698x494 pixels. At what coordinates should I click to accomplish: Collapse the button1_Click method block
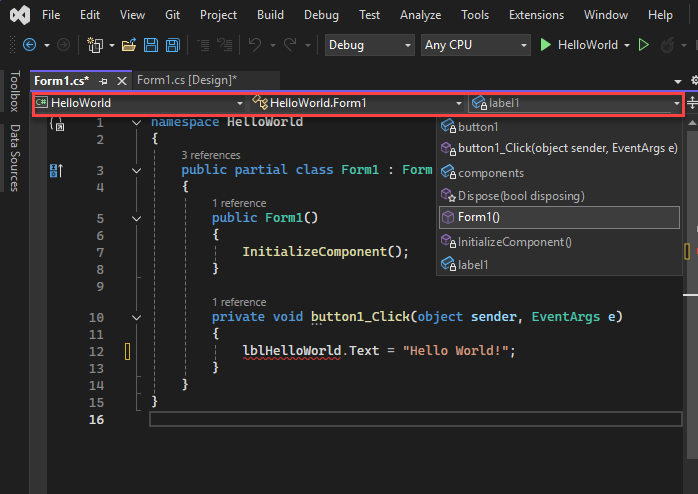point(136,317)
